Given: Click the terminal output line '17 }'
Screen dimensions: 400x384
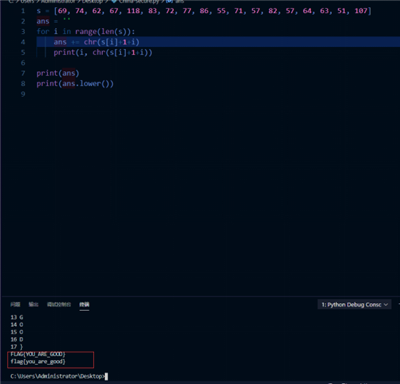Looking at the screenshot, I should tap(16, 347).
